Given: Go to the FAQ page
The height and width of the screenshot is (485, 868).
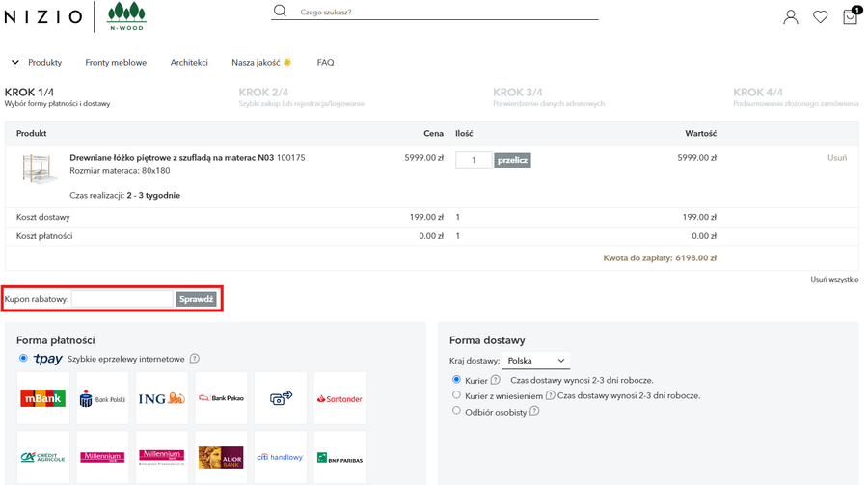Looking at the screenshot, I should (325, 63).
